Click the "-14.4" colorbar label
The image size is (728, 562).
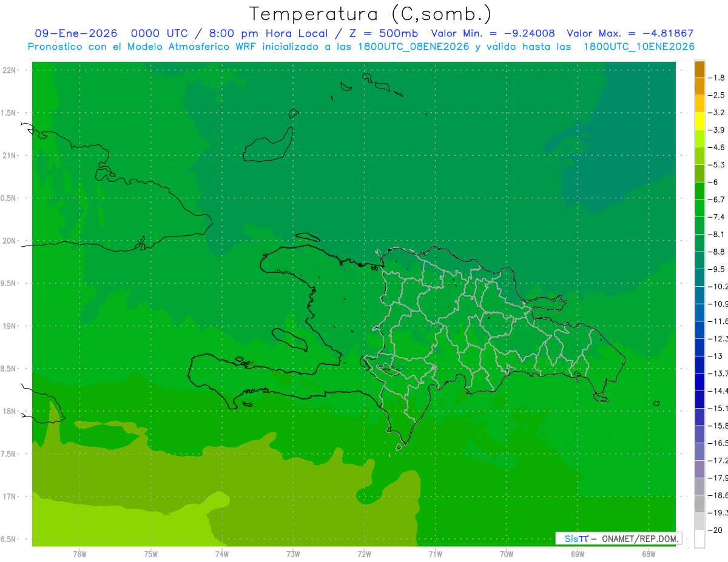718,391
